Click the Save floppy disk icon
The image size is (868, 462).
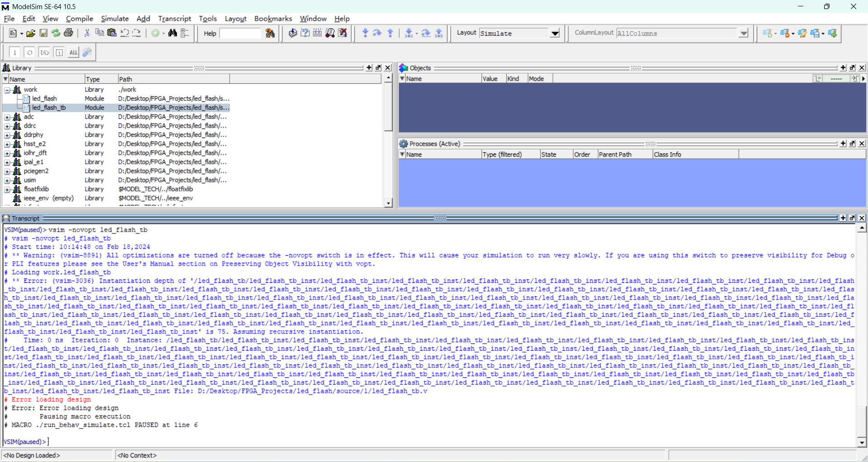coord(43,33)
